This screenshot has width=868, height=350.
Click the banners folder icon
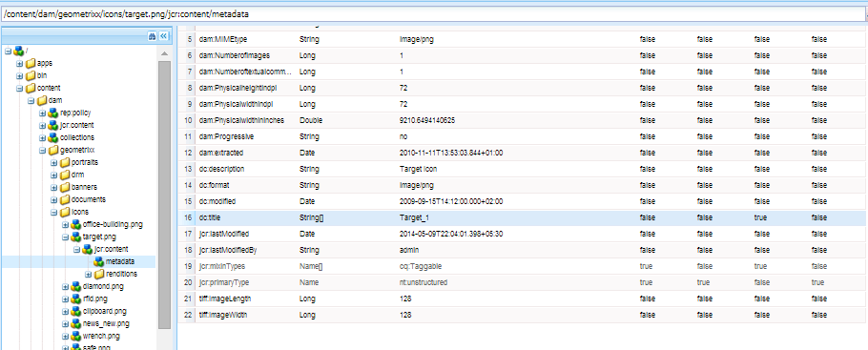click(x=65, y=187)
